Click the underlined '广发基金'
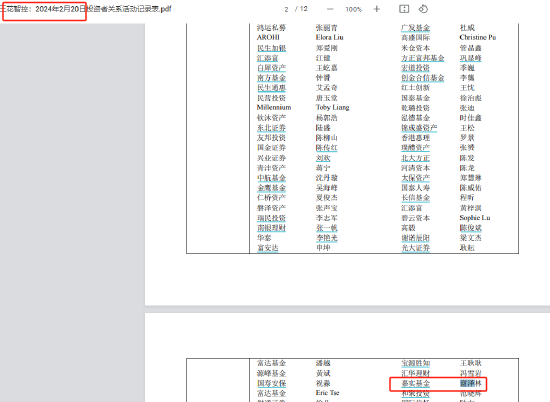The image size is (550, 402). tap(415, 28)
